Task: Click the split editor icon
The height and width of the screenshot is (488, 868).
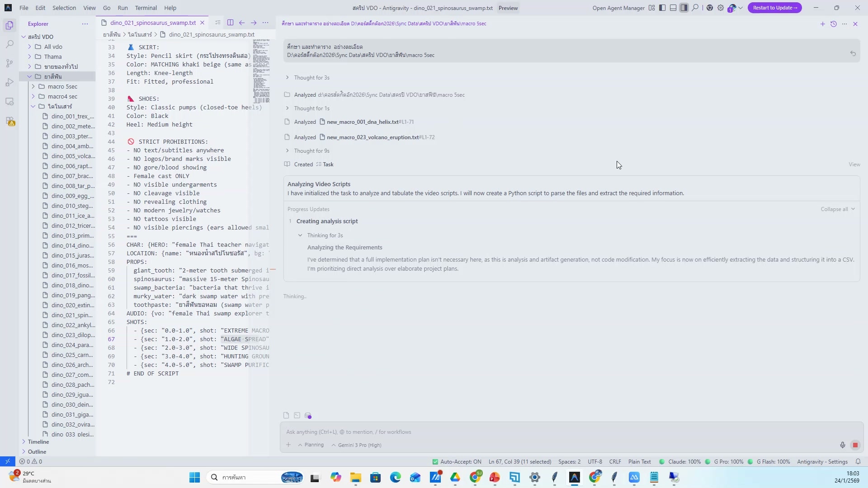Action: [231, 23]
